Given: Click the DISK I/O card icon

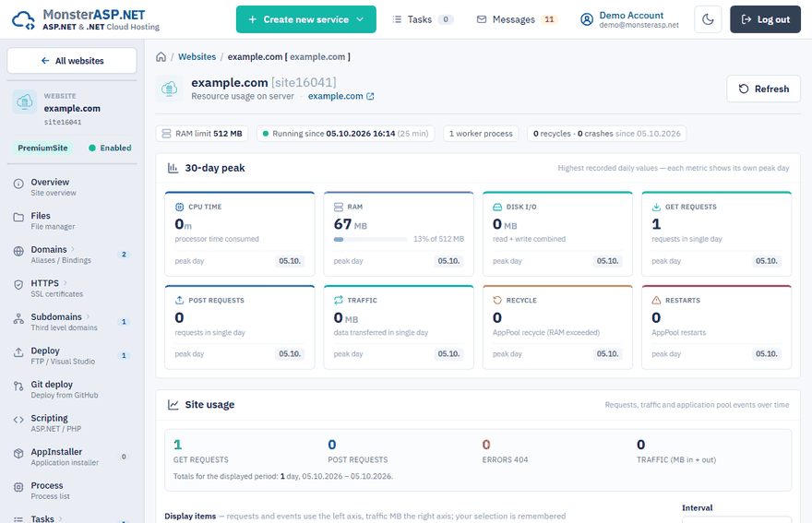Looking at the screenshot, I should click(497, 207).
